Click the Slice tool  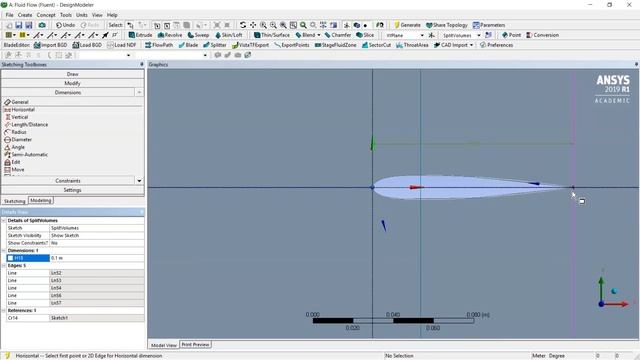tap(365, 35)
